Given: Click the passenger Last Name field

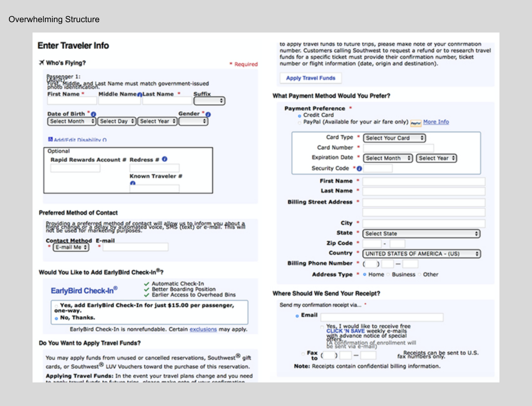Looking at the screenshot, I should [x=167, y=101].
